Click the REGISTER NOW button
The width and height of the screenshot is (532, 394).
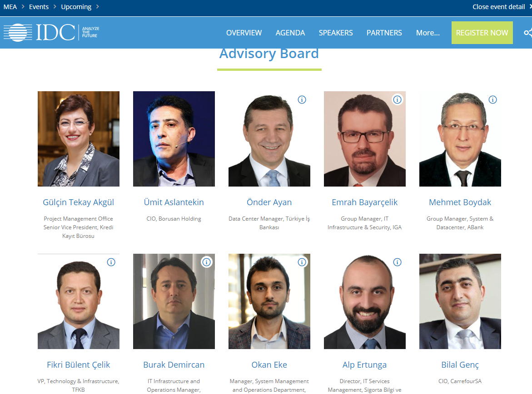[482, 33]
